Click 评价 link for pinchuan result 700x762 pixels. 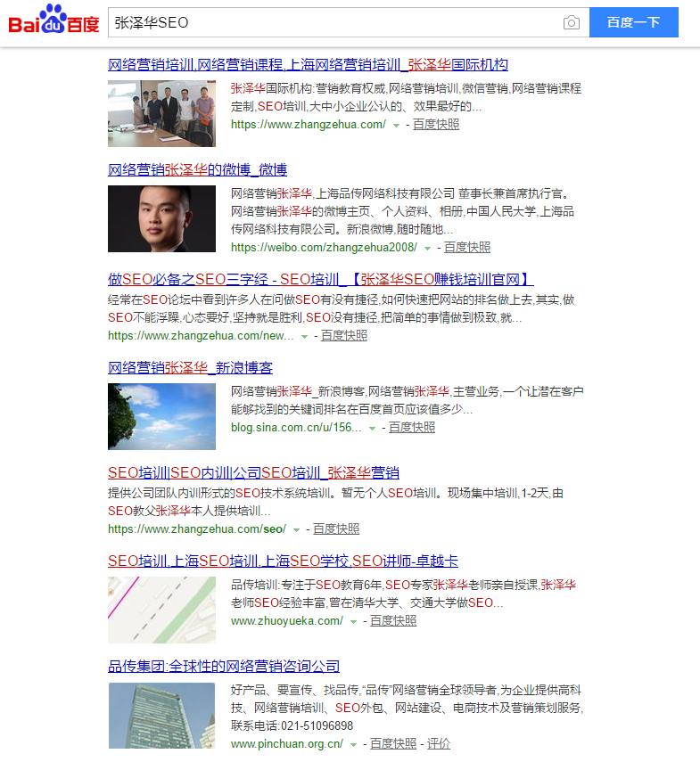(x=439, y=744)
